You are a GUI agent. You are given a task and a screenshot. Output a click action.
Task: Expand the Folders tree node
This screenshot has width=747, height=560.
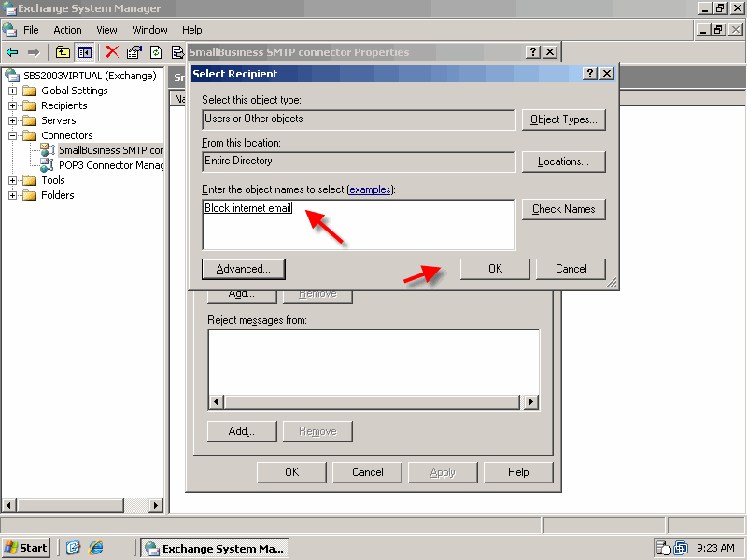click(x=13, y=195)
